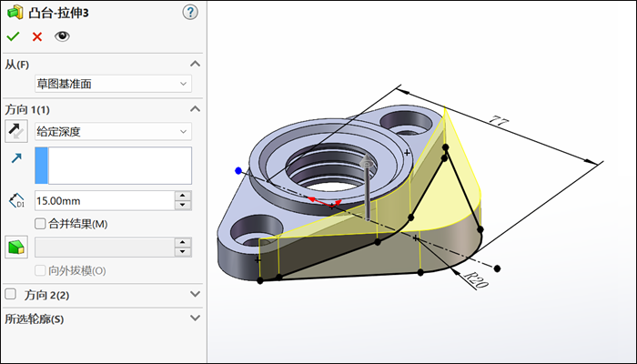Collapse the 从(F) section

click(x=196, y=64)
